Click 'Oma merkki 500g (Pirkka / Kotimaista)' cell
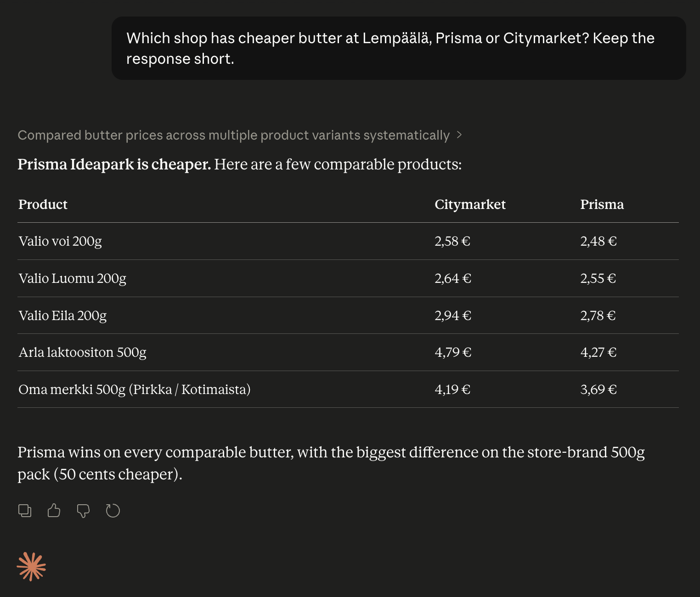The height and width of the screenshot is (597, 700). point(135,389)
